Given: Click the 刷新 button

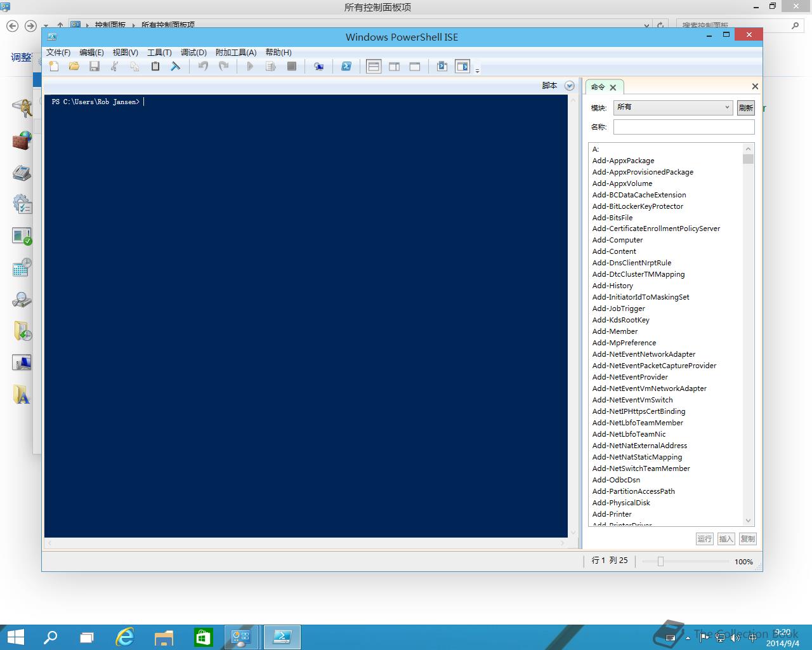Looking at the screenshot, I should 745,108.
